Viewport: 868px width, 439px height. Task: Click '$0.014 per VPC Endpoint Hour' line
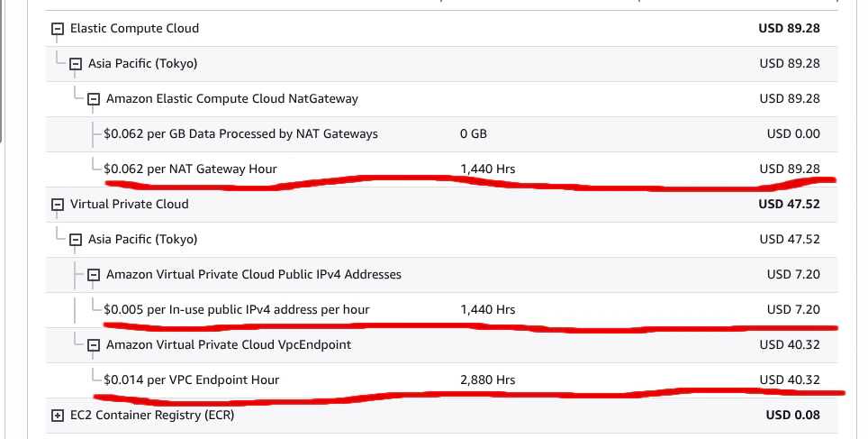click(x=192, y=380)
